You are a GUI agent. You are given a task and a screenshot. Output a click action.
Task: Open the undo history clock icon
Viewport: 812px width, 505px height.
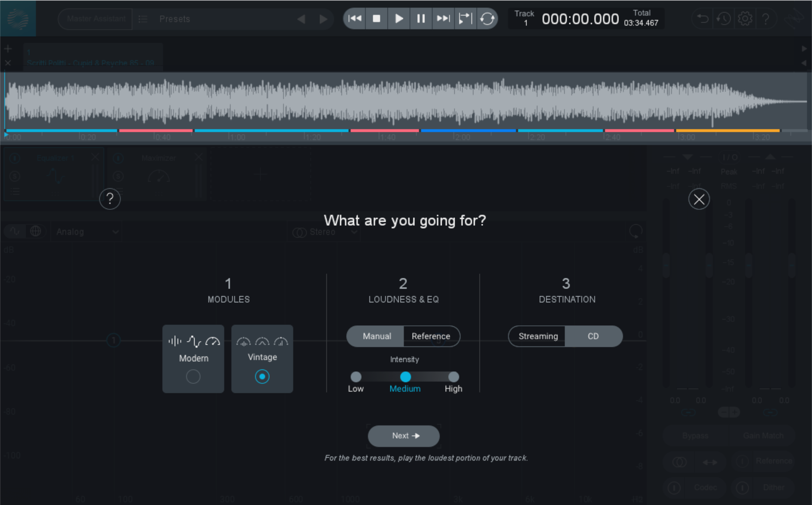723,19
